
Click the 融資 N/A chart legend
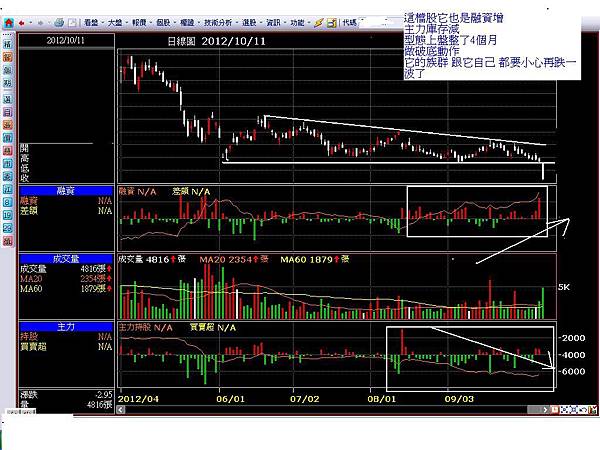(x=137, y=191)
